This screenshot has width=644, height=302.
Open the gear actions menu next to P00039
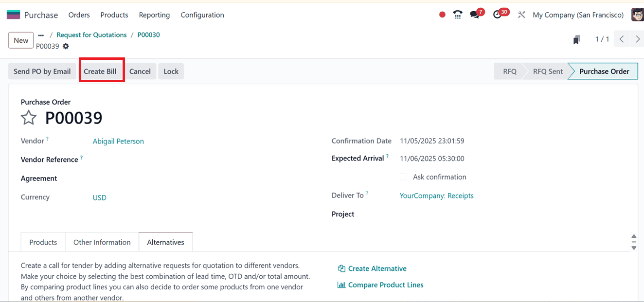pos(67,46)
